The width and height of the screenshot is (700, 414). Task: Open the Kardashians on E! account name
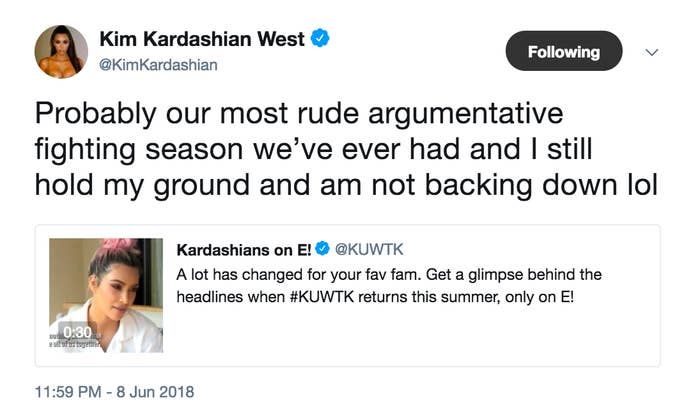[244, 250]
